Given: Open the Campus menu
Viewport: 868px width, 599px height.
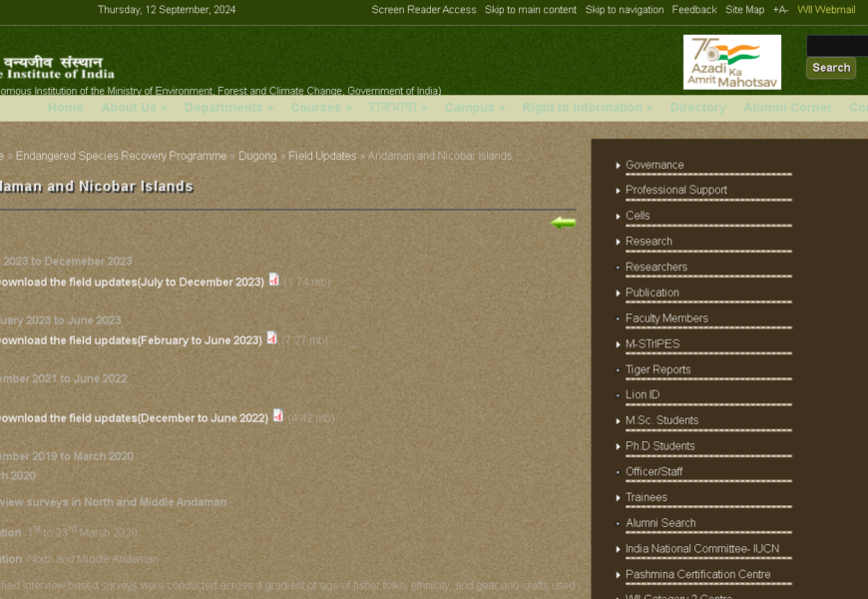Looking at the screenshot, I should [x=475, y=108].
